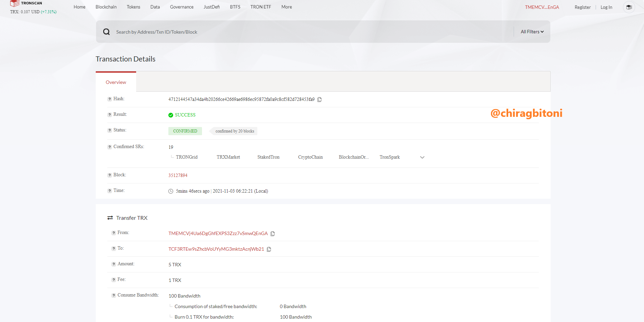644x322 pixels.
Task: Open wallet address TMEMCV...EnGA in header
Action: tap(542, 7)
